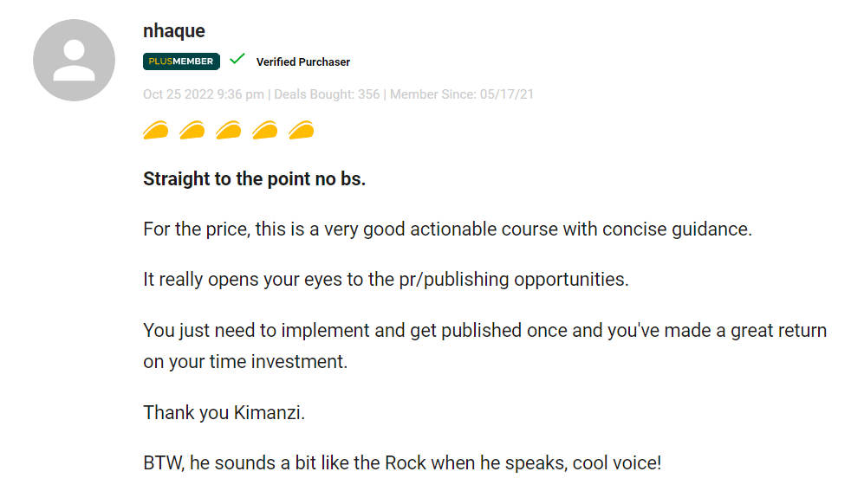Open the nhaque username profile

point(173,31)
